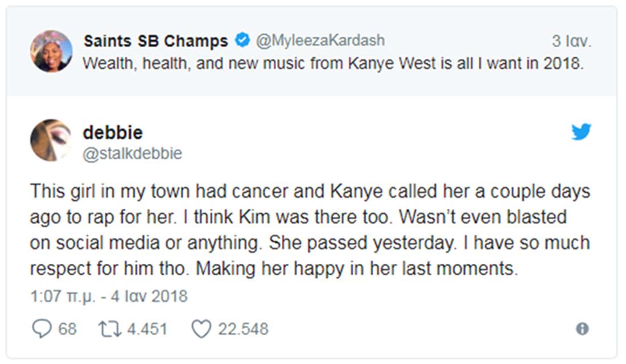This screenshot has height=364, width=626.
Task: Click the 68 replies count
Action: point(67,329)
